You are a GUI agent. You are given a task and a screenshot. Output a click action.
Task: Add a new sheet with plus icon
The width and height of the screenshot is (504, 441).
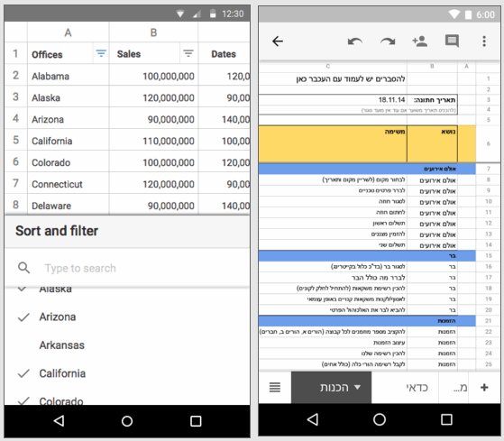coord(484,387)
